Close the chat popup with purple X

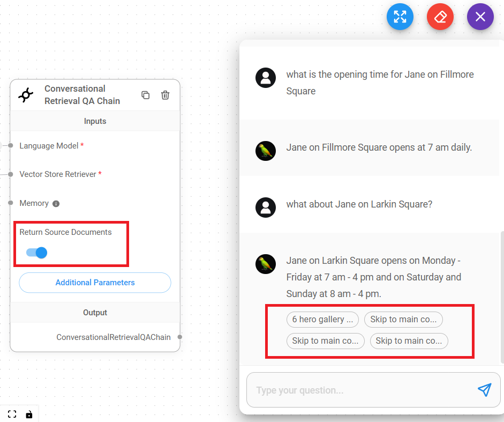coord(480,17)
